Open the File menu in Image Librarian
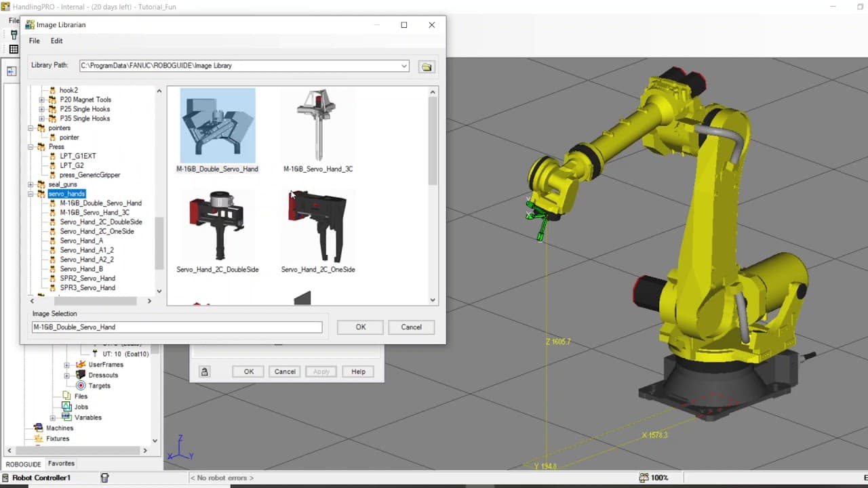Image resolution: width=868 pixels, height=488 pixels. [x=34, y=41]
